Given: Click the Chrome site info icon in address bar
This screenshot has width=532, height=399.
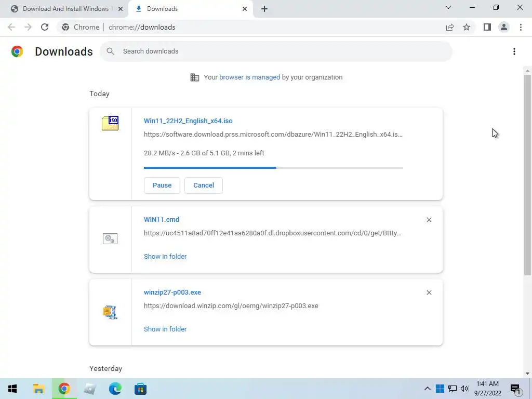Looking at the screenshot, I should click(65, 27).
